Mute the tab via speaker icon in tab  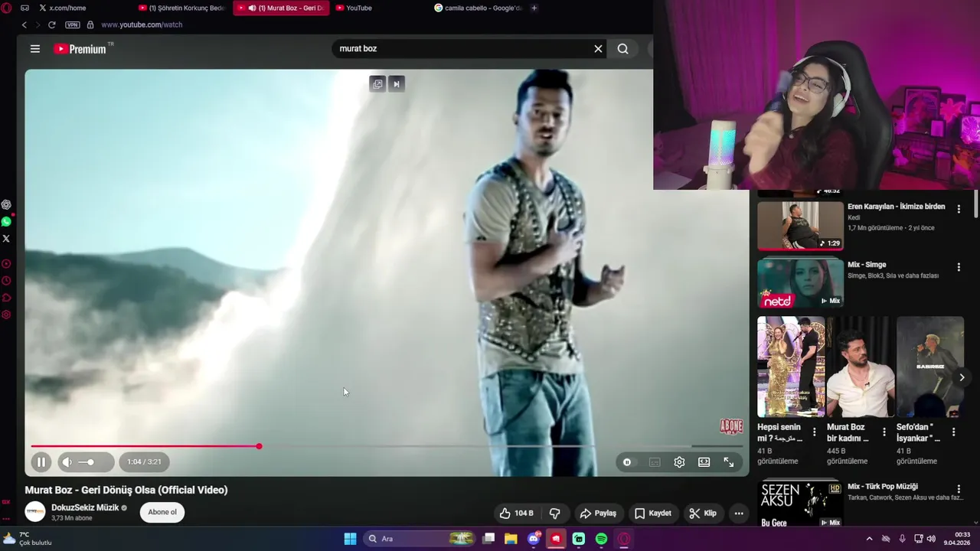(x=253, y=8)
